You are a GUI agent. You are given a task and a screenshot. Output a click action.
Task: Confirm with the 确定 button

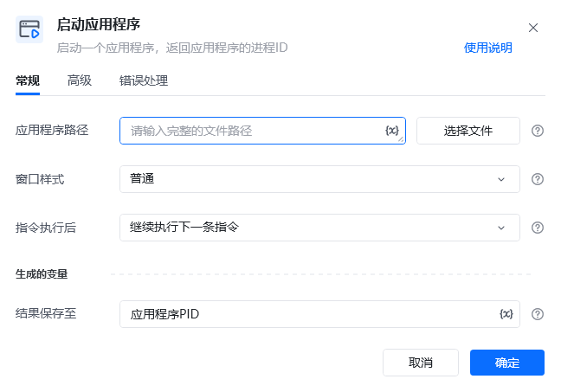pyautogui.click(x=507, y=363)
